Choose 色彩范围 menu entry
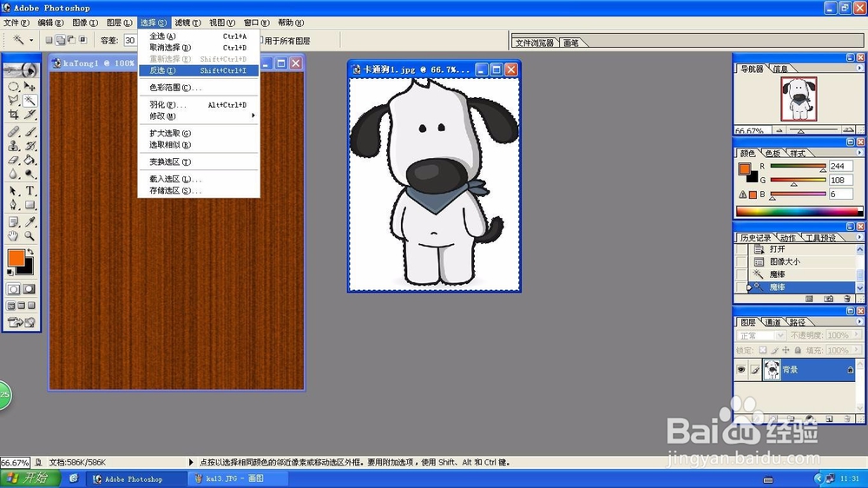Viewport: 868px width, 488px height. [199, 88]
